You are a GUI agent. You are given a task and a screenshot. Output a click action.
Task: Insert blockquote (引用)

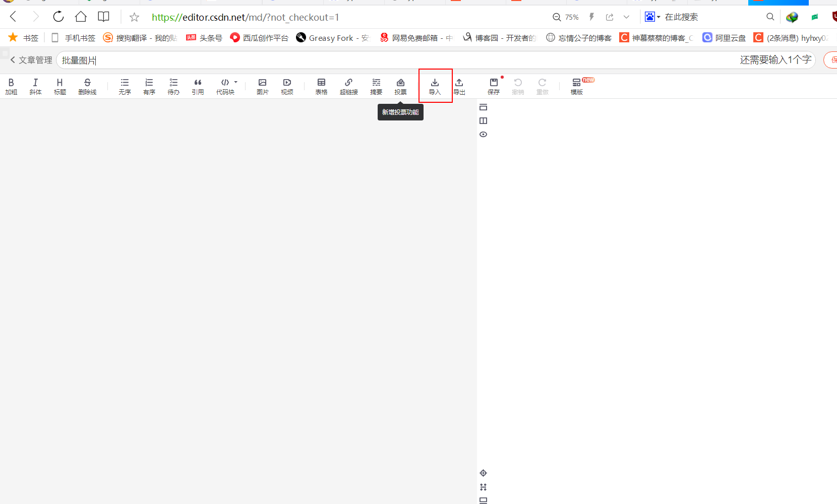[198, 86]
